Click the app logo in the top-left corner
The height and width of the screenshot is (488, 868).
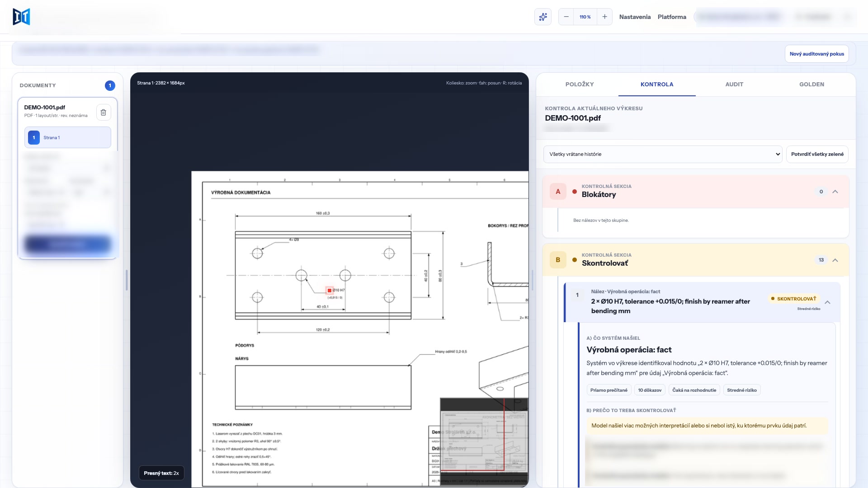pos(21,17)
